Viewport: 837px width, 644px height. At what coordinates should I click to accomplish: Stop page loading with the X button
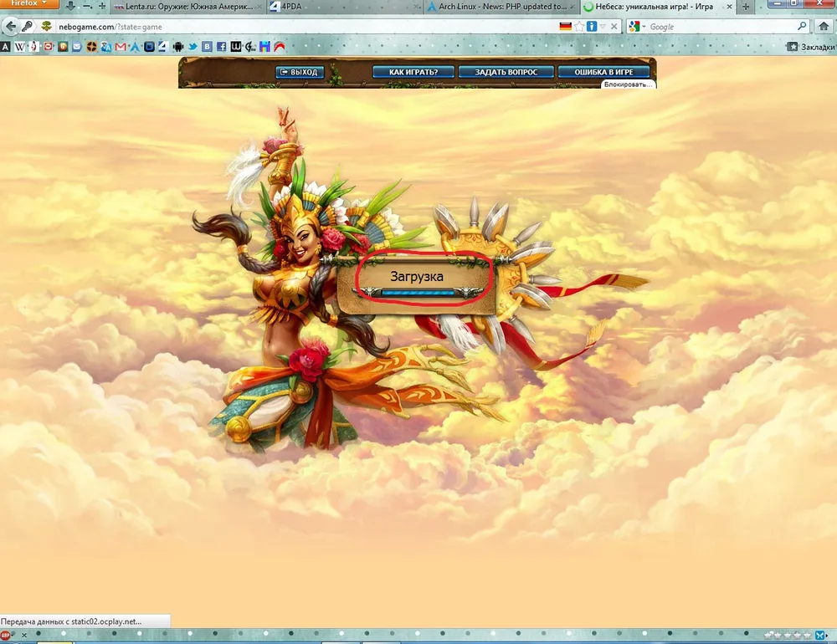(x=614, y=26)
